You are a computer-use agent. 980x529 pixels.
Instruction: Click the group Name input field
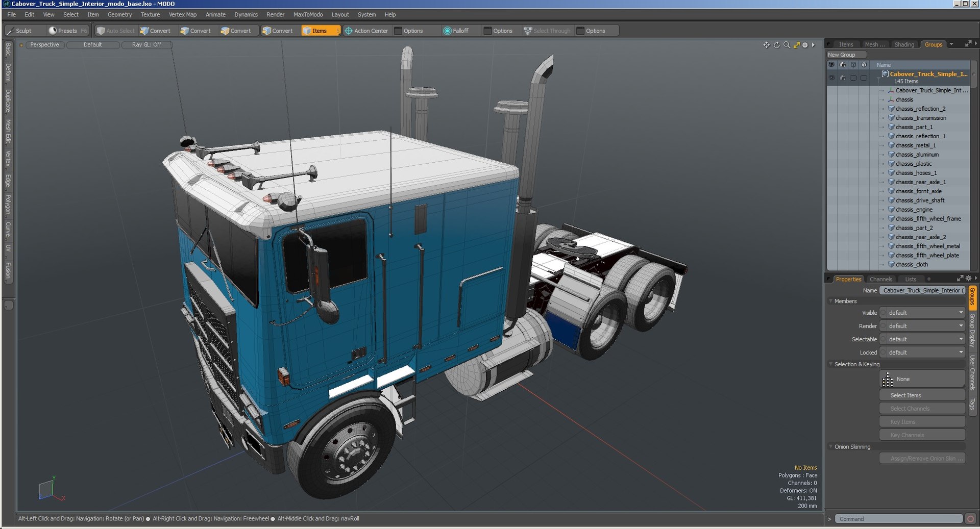[x=922, y=290]
